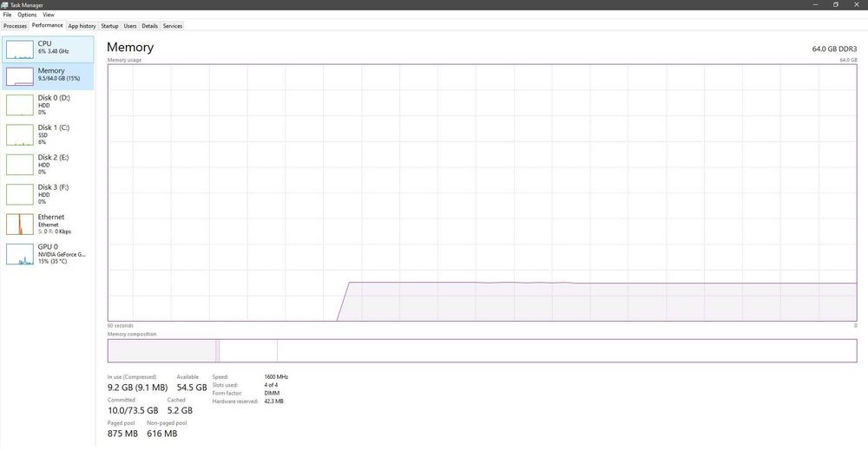Click the Form factor value DIMM

tap(272, 393)
